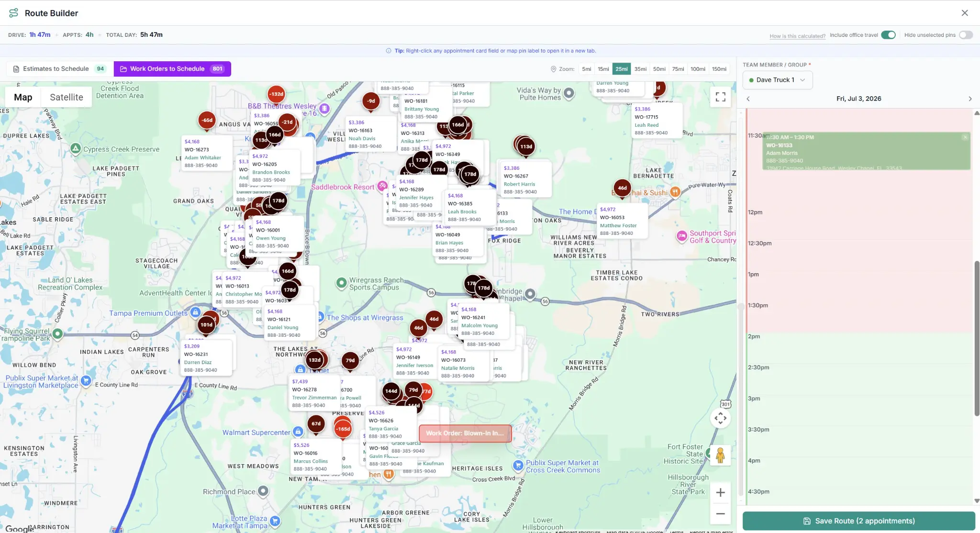This screenshot has width=980, height=533.
Task: Click the 113d pin near Lake Bernadette
Action: [x=526, y=147]
